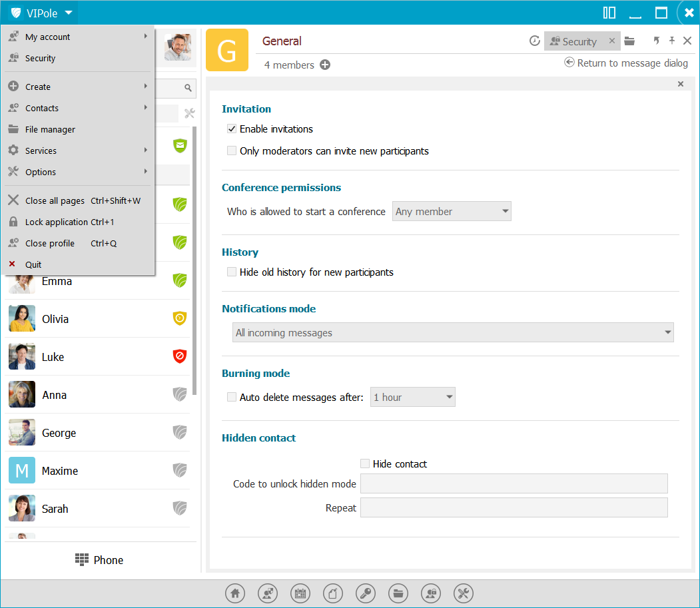Click the General group avatar G

coord(227,50)
